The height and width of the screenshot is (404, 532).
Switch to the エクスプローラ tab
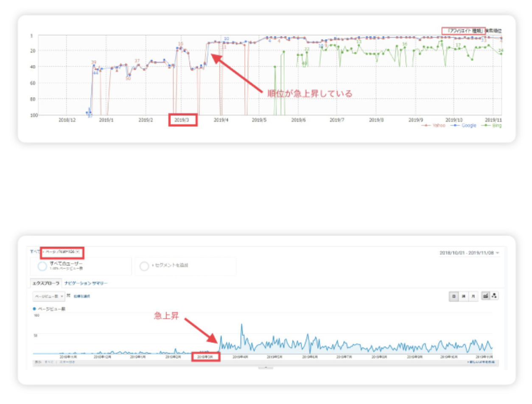(46, 283)
